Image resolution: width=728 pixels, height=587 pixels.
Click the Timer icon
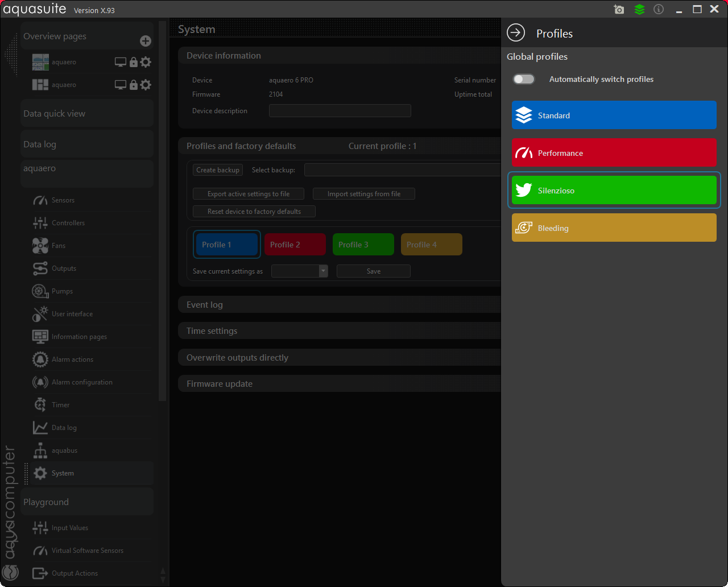pyautogui.click(x=40, y=405)
